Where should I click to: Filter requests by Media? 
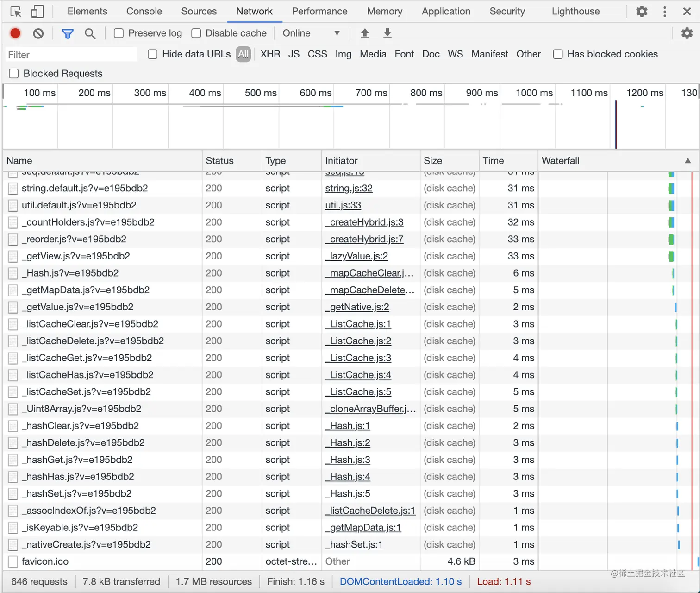point(373,54)
